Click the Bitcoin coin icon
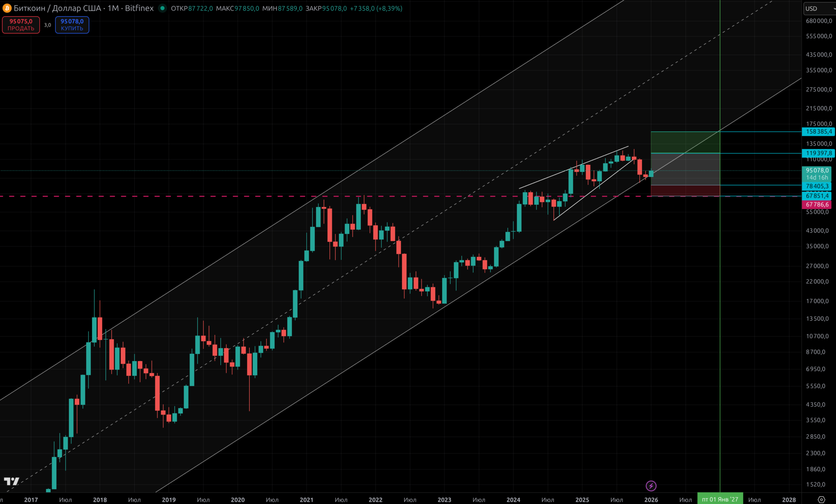The width and height of the screenshot is (836, 504). tap(7, 8)
